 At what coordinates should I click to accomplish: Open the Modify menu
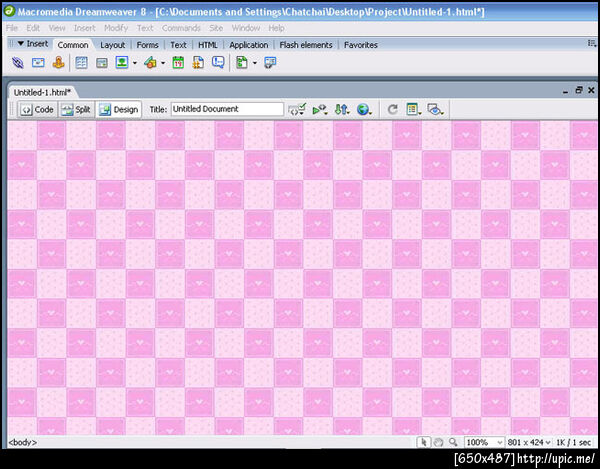click(x=116, y=28)
